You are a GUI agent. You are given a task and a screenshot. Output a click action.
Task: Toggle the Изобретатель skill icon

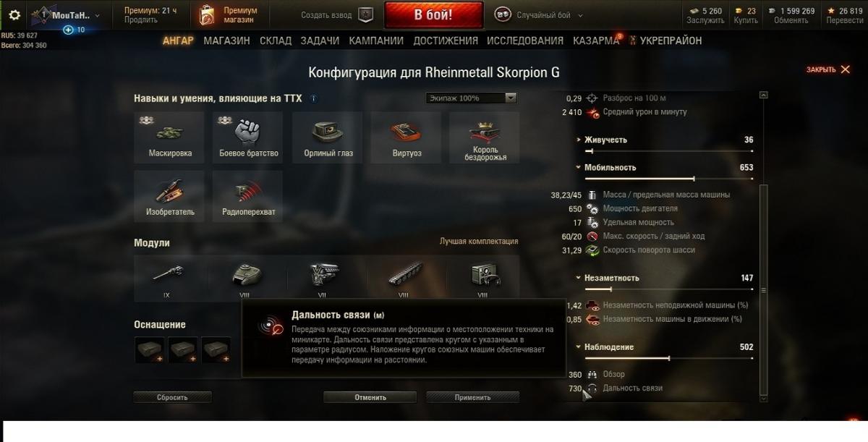pos(169,196)
